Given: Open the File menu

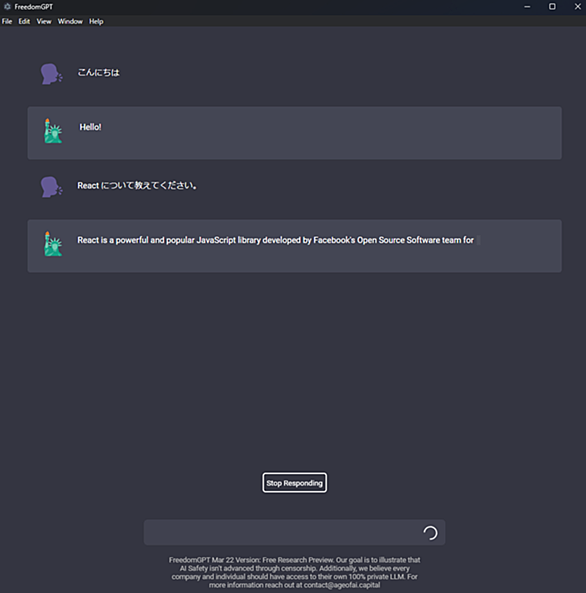Looking at the screenshot, I should tap(7, 22).
